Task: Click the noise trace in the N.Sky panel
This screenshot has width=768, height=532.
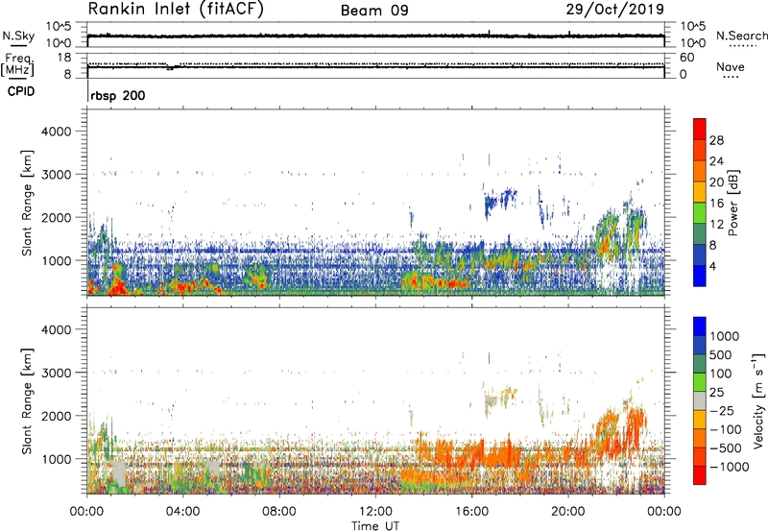Action: [x=375, y=36]
